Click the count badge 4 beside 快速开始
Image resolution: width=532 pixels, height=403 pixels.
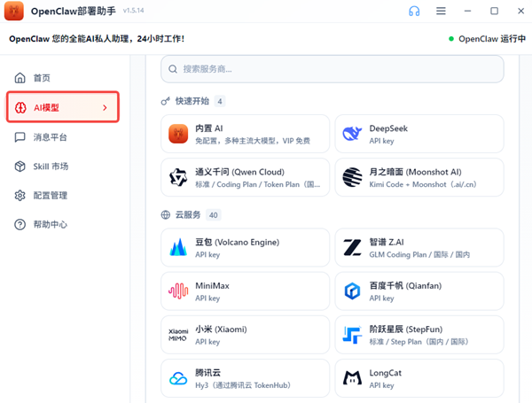220,101
